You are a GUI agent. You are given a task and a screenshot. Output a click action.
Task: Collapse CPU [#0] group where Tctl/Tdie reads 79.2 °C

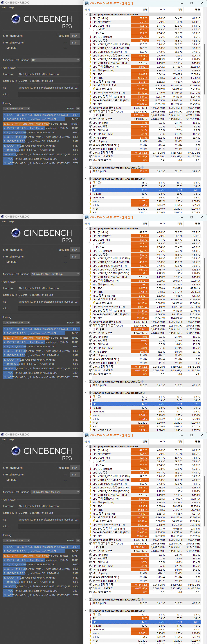click(x=86, y=15)
